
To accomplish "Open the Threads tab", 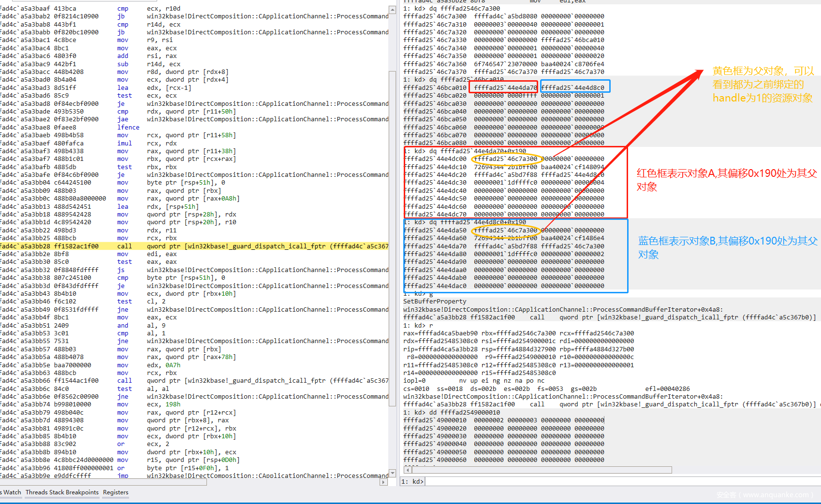I will (37, 492).
